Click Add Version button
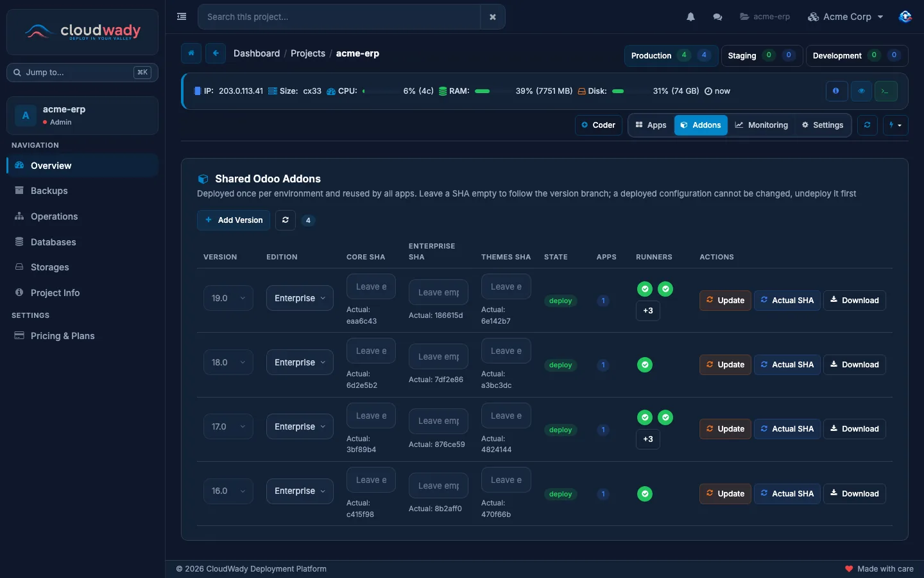This screenshot has width=924, height=578. click(234, 220)
